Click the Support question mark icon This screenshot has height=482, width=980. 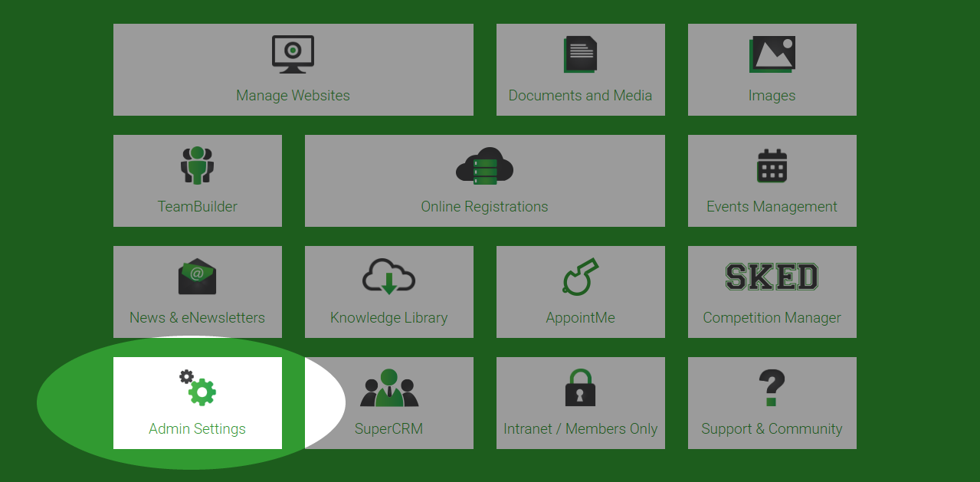coord(772,388)
